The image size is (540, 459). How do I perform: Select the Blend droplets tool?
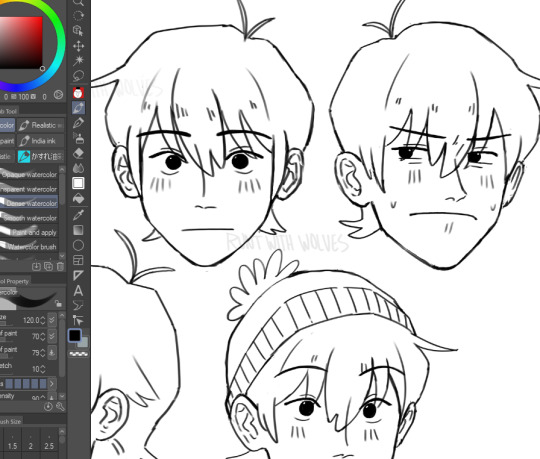pos(79,168)
